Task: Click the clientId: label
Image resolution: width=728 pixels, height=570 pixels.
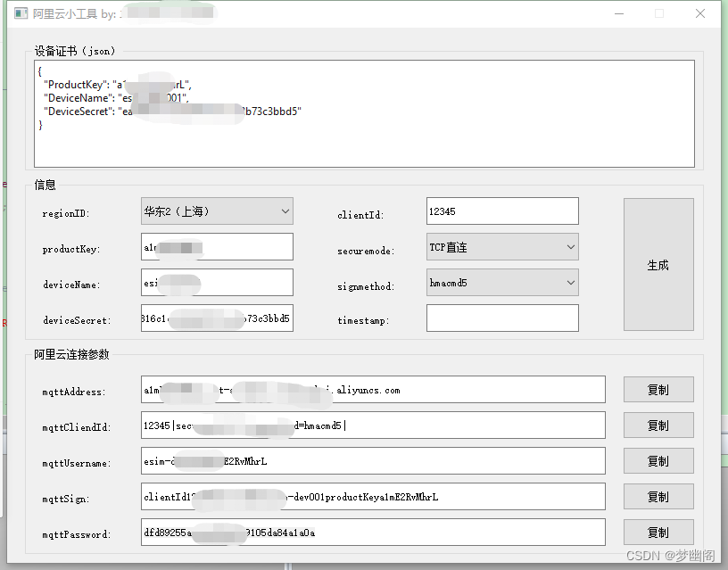Action: [x=360, y=215]
